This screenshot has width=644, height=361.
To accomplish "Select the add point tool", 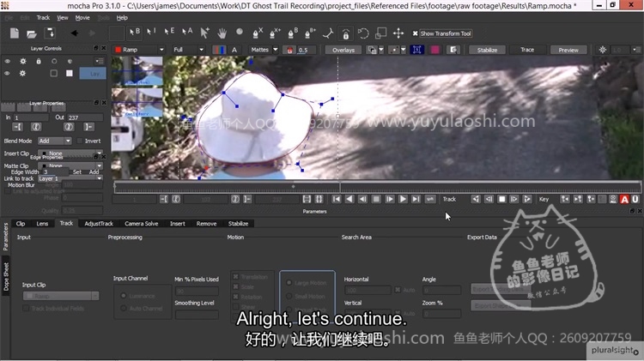I will point(204,33).
